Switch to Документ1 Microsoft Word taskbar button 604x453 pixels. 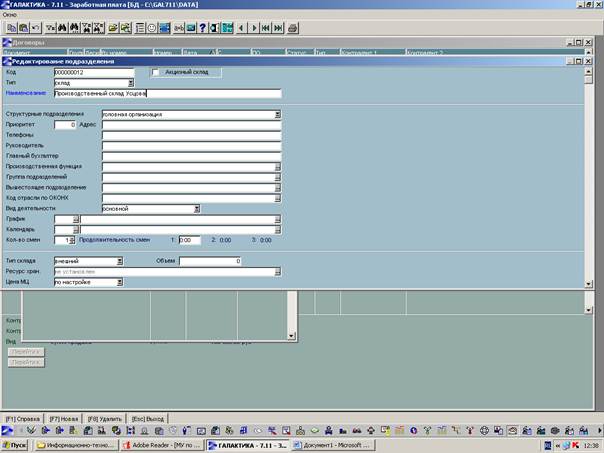[x=332, y=445]
